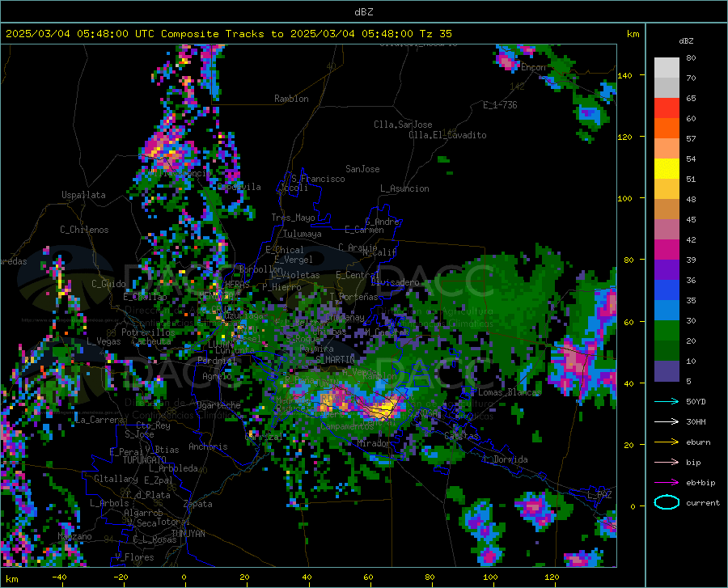Click the Anchoris label
This screenshot has width=728, height=588.
click(x=208, y=446)
